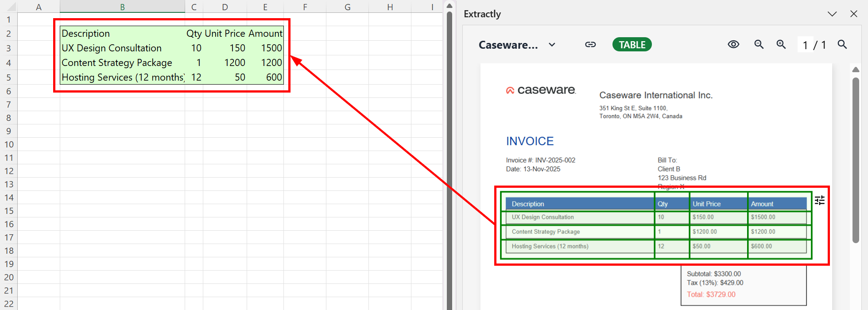The image size is (868, 310).
Task: Click the caseware logo in the invoice
Action: click(541, 90)
